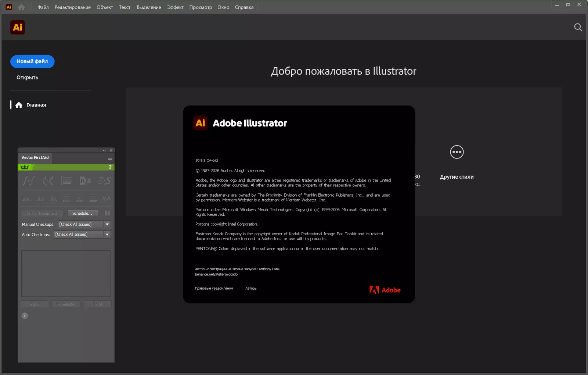The height and width of the screenshot is (375, 588).
Task: Click the Другие стили label
Action: 457,177
